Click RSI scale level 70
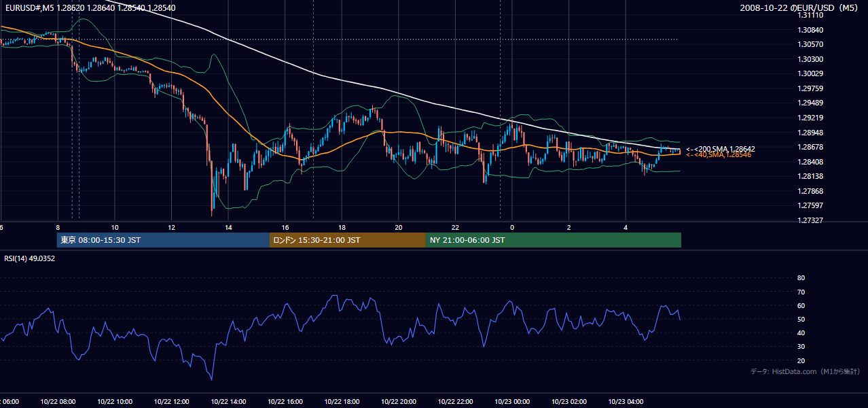The image size is (868, 408). tap(801, 292)
